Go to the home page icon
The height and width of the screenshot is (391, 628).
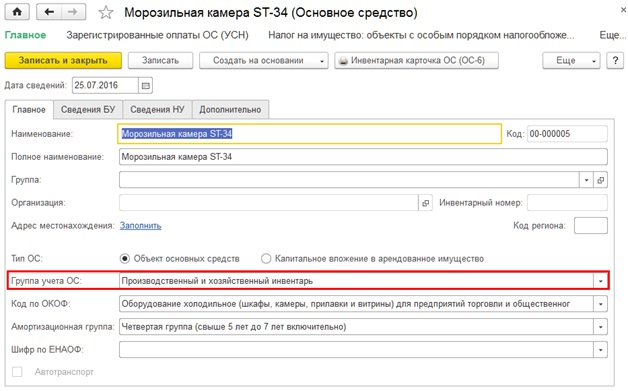tap(17, 12)
